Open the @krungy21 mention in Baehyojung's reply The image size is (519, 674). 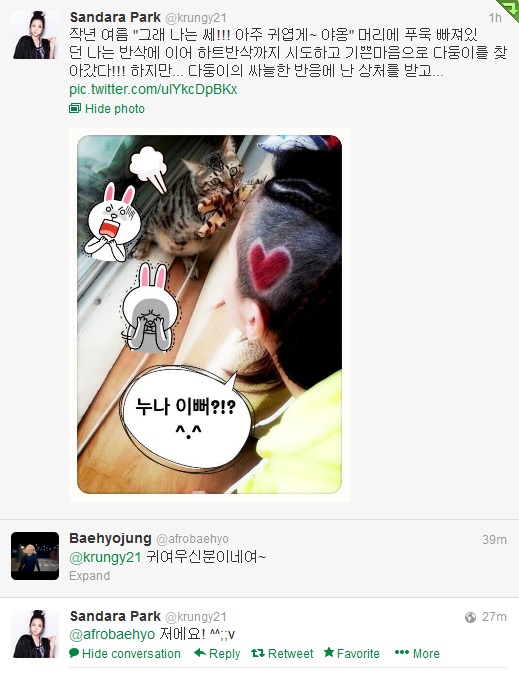tap(105, 557)
